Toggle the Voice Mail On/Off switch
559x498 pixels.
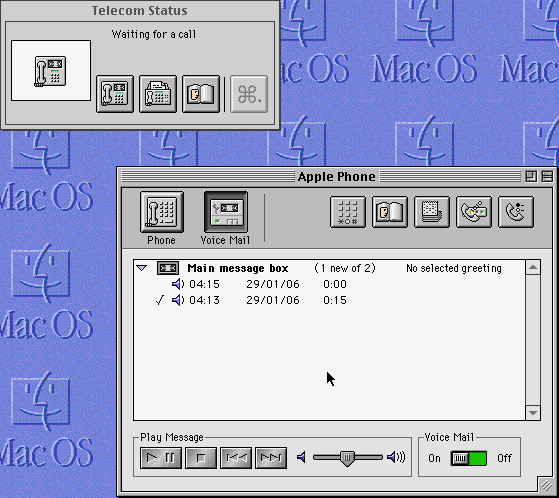pos(469,458)
